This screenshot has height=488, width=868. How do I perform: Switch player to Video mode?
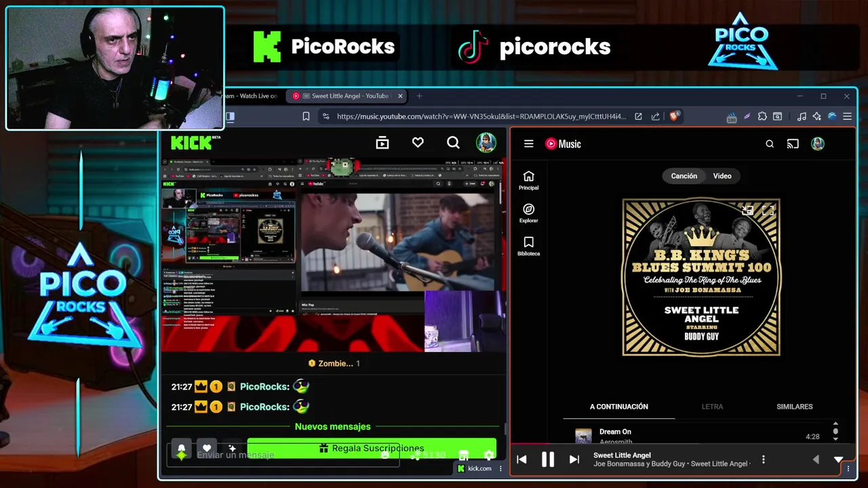tap(722, 176)
